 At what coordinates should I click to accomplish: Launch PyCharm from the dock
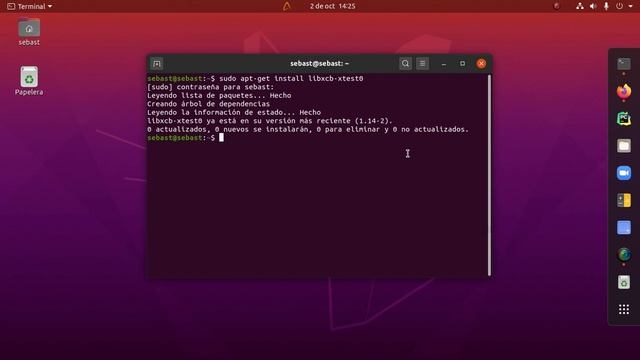pyautogui.click(x=624, y=119)
